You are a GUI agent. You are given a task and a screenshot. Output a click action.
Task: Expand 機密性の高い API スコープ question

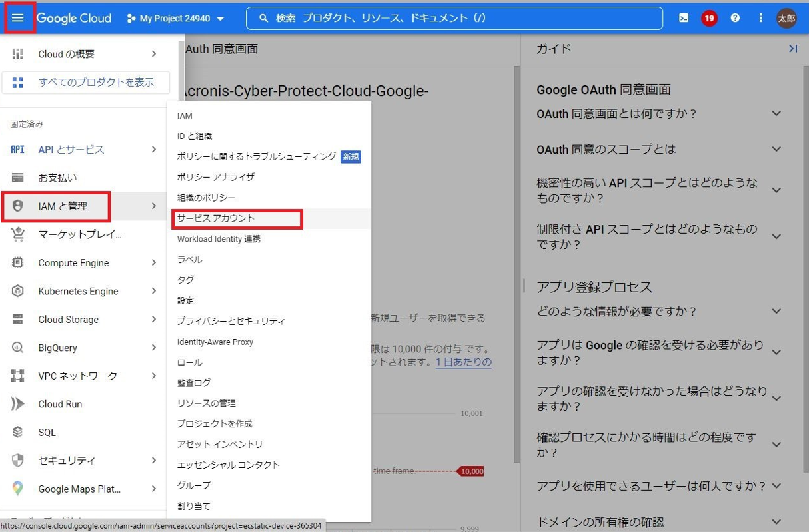(776, 190)
